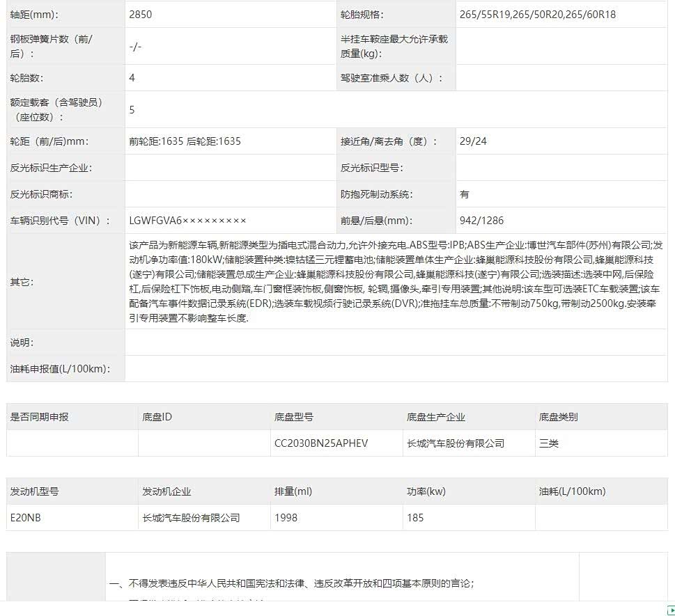Click the 发动机企业 column header
Image resolution: width=675 pixels, height=616 pixels.
pos(166,491)
